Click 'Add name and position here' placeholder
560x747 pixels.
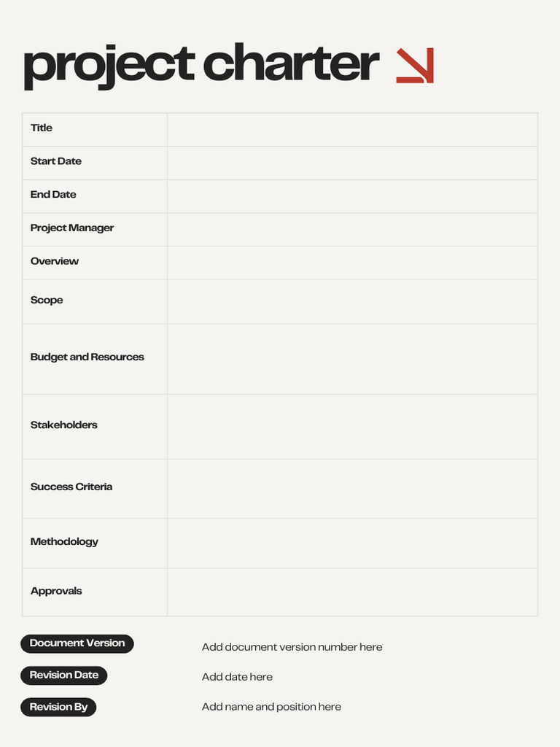pos(271,707)
